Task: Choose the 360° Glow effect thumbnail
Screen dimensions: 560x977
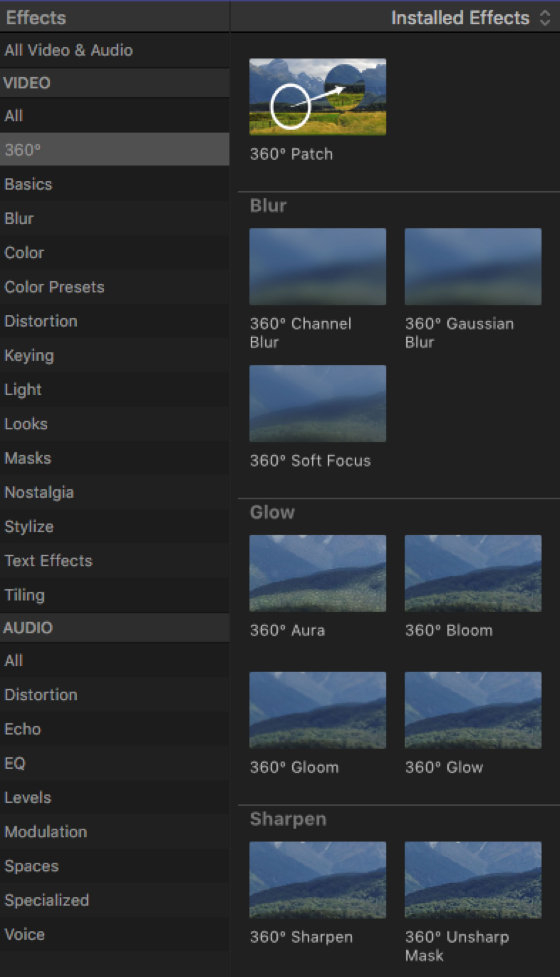Action: [x=473, y=710]
